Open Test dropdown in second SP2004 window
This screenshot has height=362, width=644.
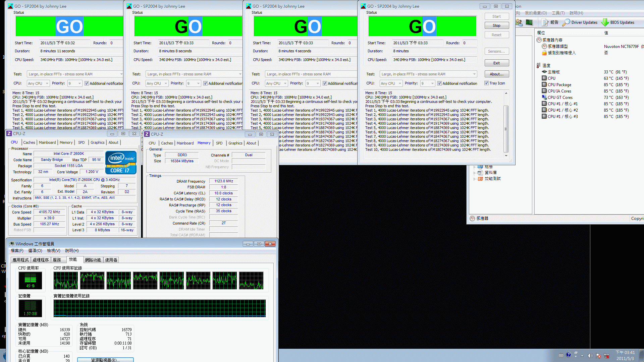[194, 74]
